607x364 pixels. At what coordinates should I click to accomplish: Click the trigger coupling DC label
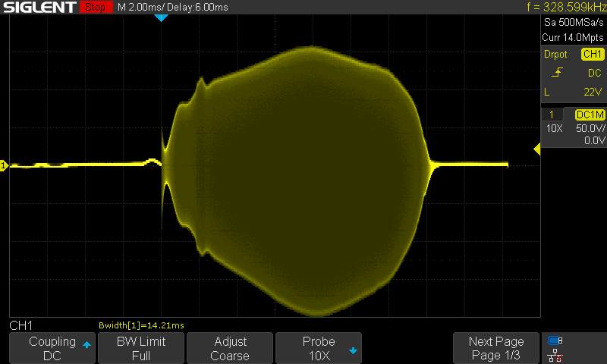pyautogui.click(x=594, y=73)
